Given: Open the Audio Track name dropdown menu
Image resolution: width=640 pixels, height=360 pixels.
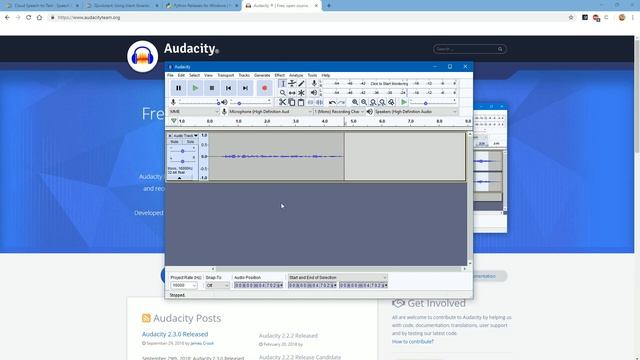Looking at the screenshot, I should coord(185,136).
